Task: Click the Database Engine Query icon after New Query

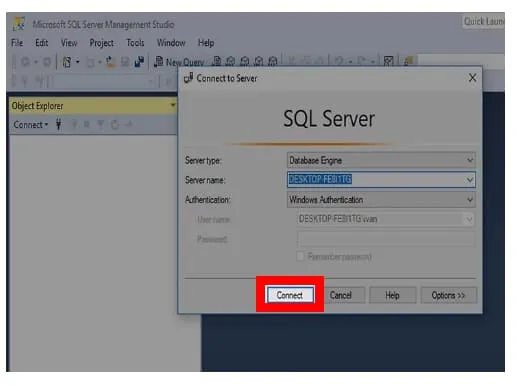Action: pyautogui.click(x=217, y=61)
